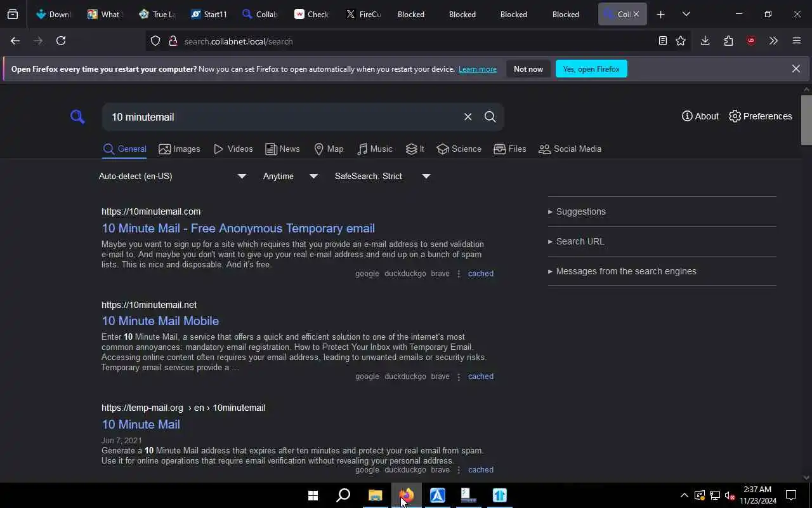Open volume control in system tray
Screen dimensions: 812x508
point(730,495)
